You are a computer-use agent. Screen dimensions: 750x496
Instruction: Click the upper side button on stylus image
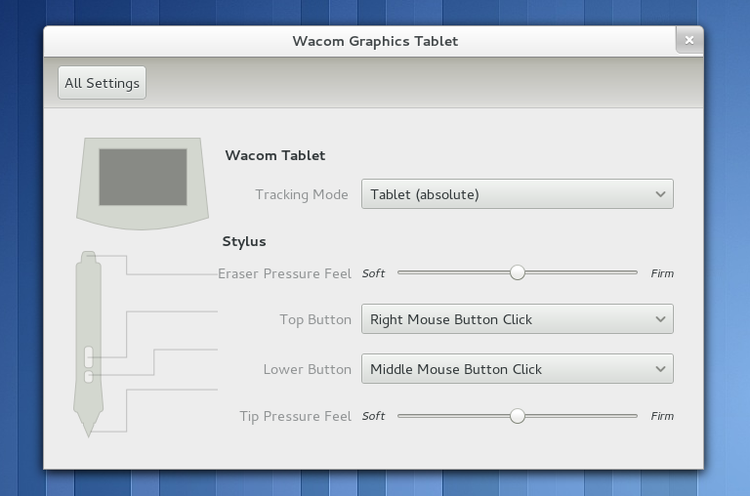pos(89,355)
